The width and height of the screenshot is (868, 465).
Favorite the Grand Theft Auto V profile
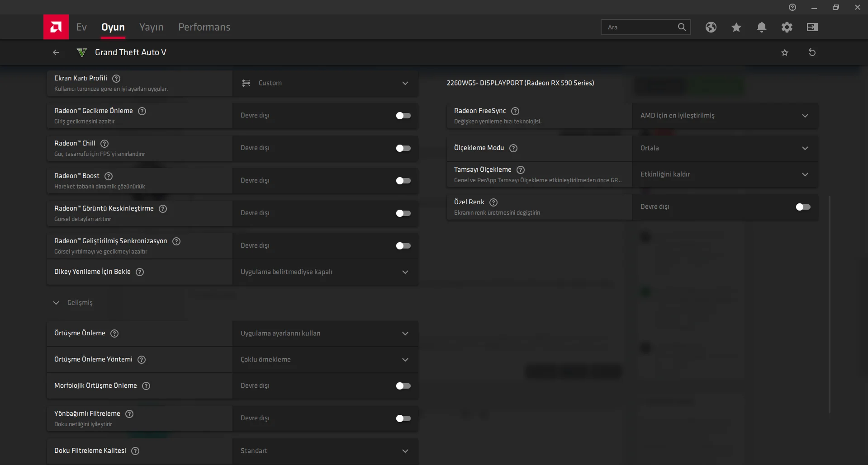point(785,52)
